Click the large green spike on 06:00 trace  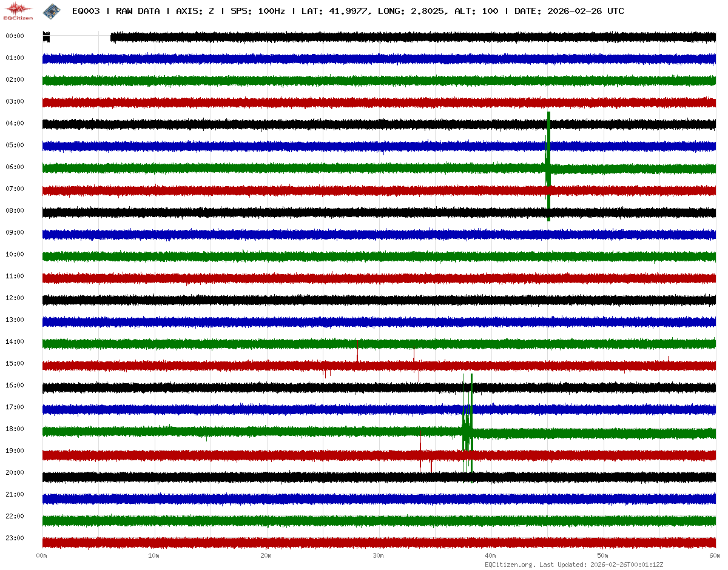pos(548,166)
